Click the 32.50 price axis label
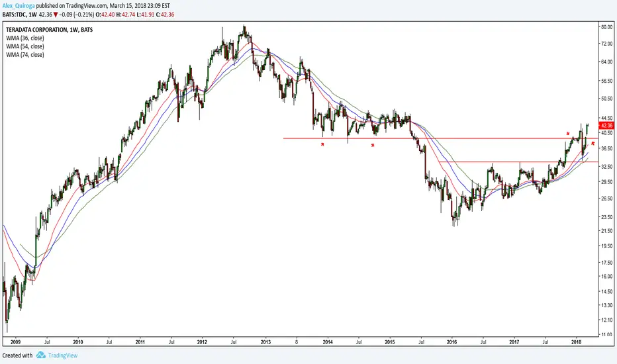This screenshot has height=364, width=617. tap(607, 167)
